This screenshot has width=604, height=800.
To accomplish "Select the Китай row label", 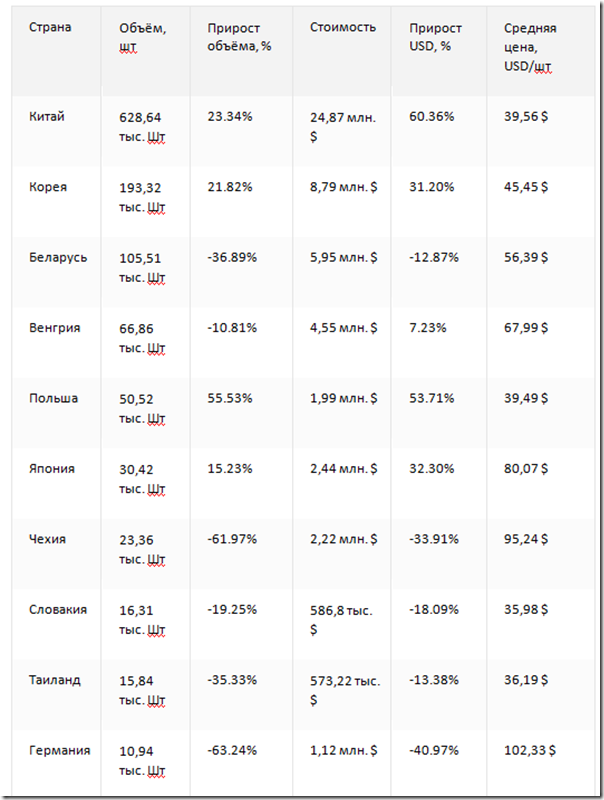I will pos(48,117).
